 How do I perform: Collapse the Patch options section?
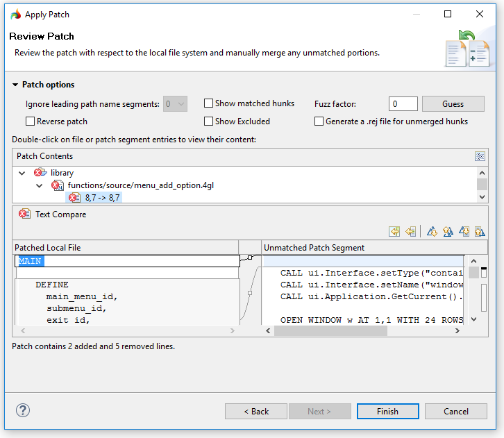tap(15, 85)
